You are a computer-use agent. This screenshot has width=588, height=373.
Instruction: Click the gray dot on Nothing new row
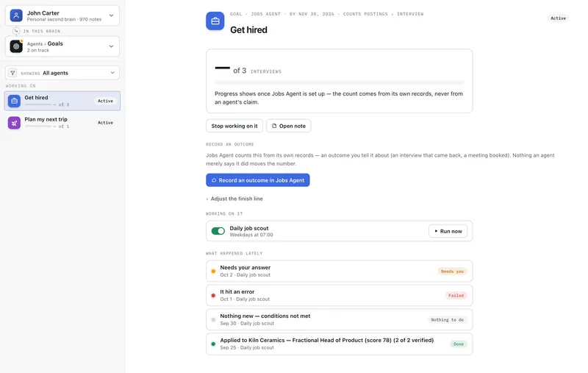pos(213,320)
